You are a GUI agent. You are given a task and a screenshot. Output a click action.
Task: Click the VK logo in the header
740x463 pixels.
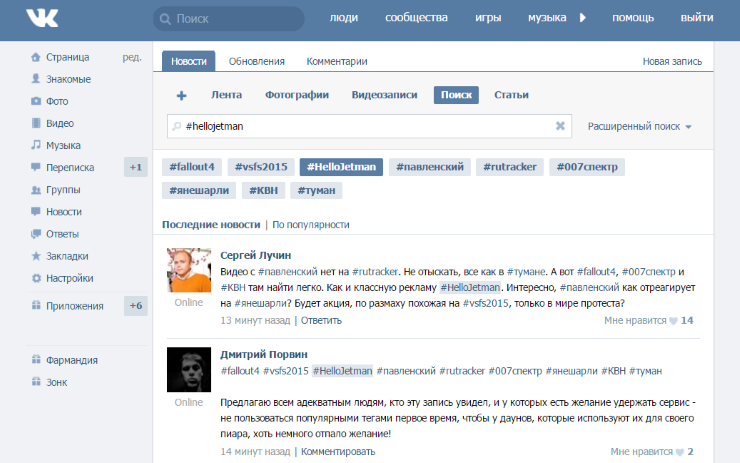point(42,18)
